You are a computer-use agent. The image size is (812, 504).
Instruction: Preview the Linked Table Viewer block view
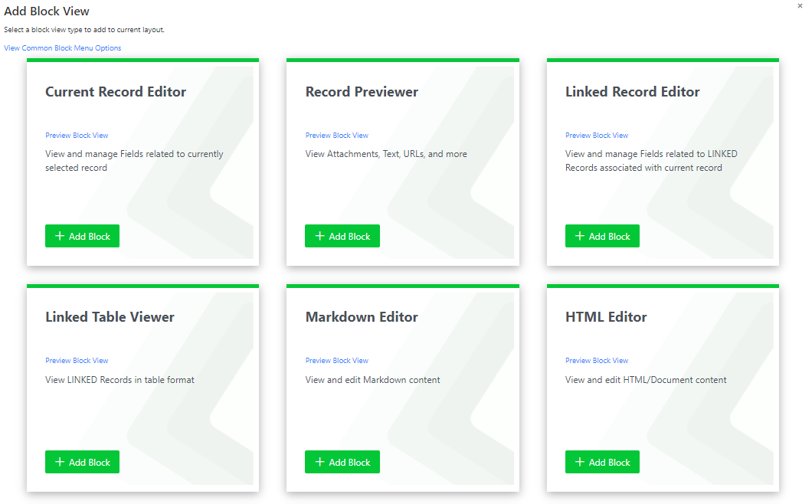click(77, 361)
